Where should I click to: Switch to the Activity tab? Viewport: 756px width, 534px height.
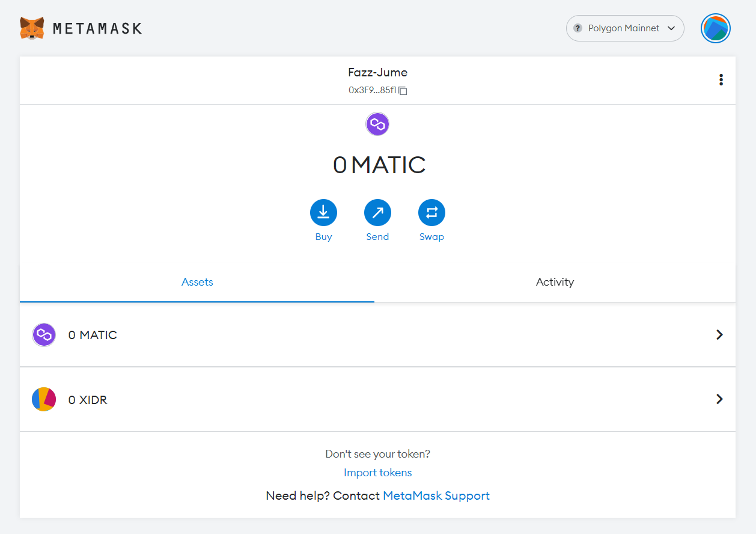(x=555, y=282)
